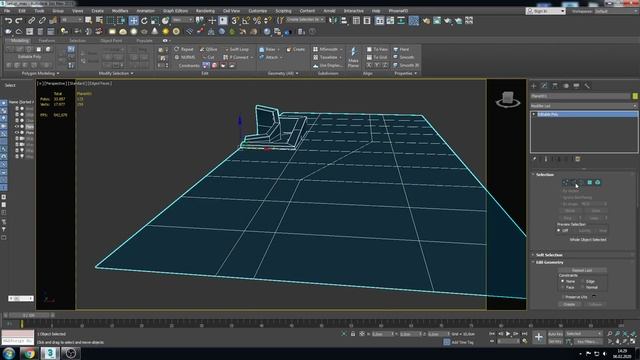Open the Display command panel tab
Screen dimensions: 640x360
576,86
